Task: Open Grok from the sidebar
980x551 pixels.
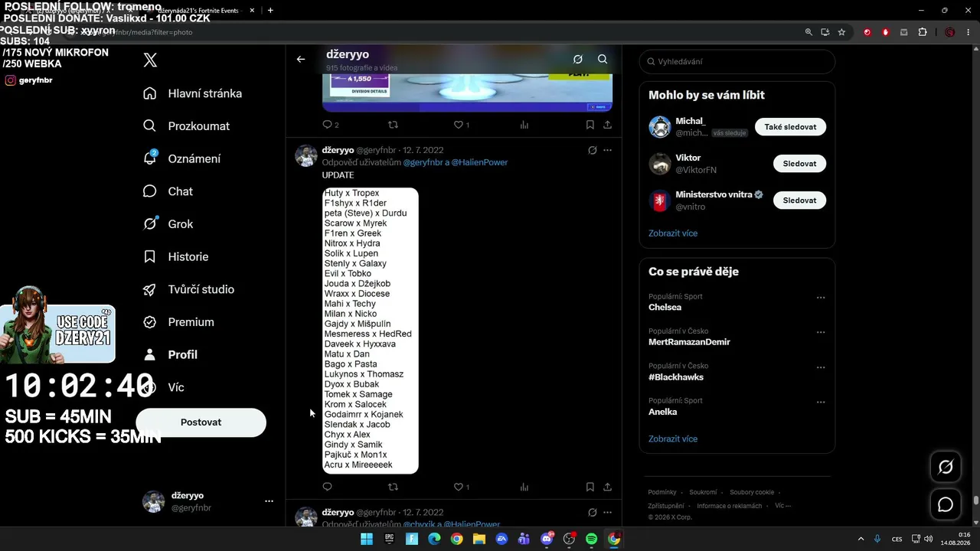Action: (168, 224)
